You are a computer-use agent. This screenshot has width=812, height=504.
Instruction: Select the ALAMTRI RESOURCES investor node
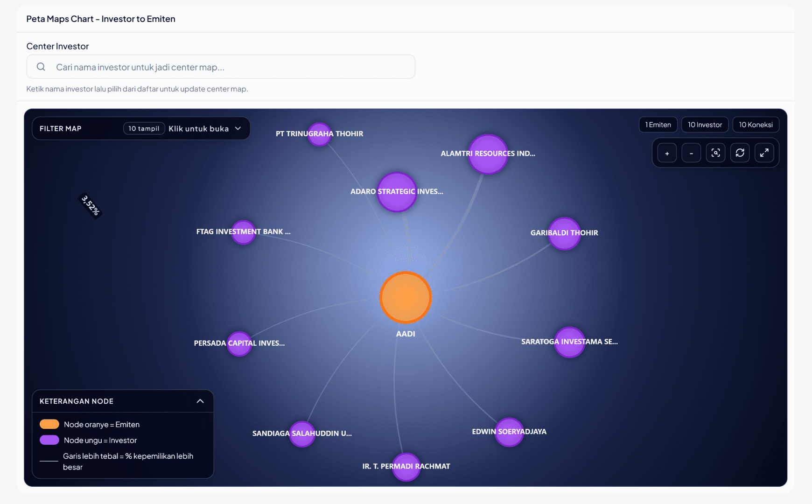click(x=488, y=154)
